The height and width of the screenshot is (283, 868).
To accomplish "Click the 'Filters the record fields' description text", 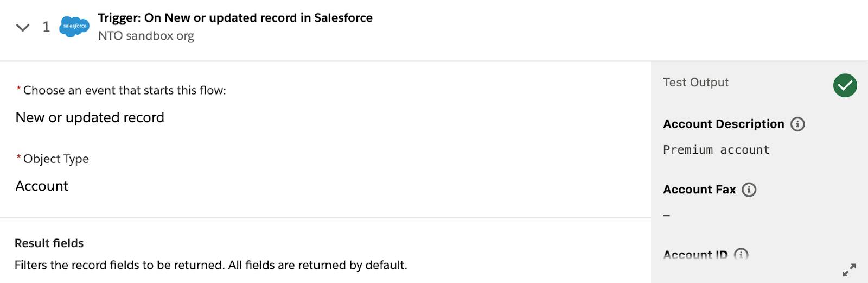I will 210,265.
